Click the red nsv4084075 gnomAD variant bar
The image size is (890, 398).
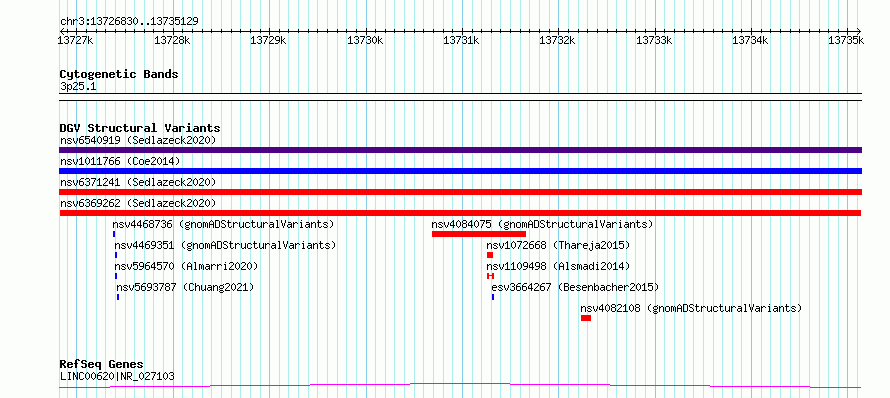click(478, 234)
